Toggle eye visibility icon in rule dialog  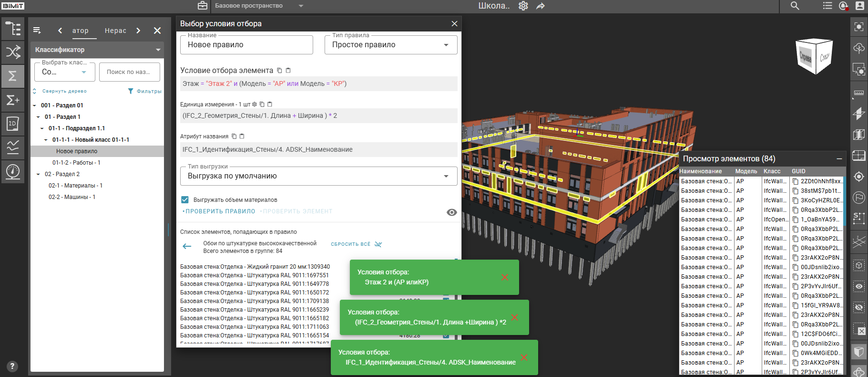451,212
